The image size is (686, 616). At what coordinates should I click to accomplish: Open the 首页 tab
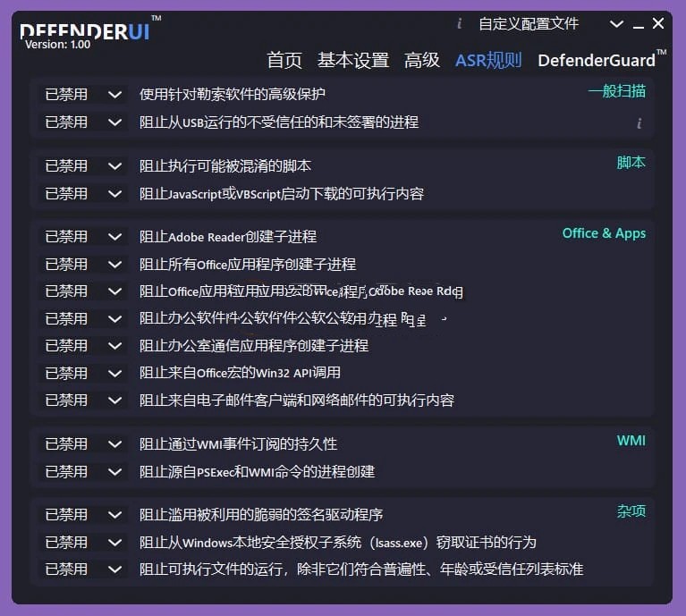(284, 60)
